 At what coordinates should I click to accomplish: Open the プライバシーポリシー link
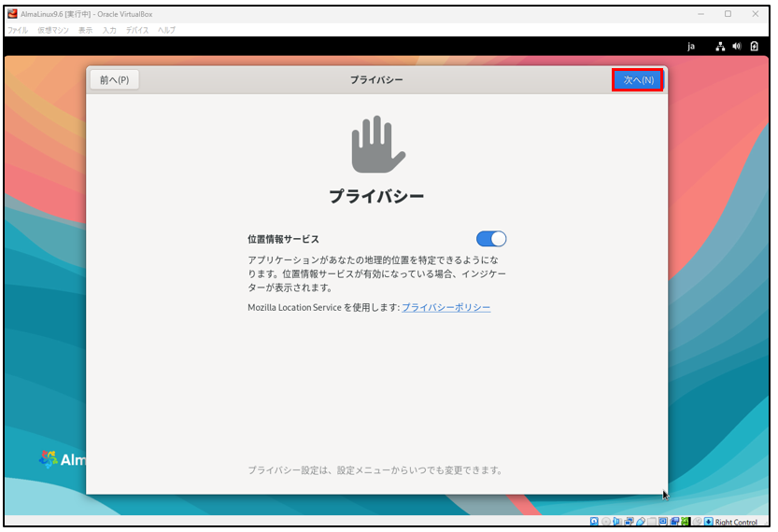click(446, 307)
